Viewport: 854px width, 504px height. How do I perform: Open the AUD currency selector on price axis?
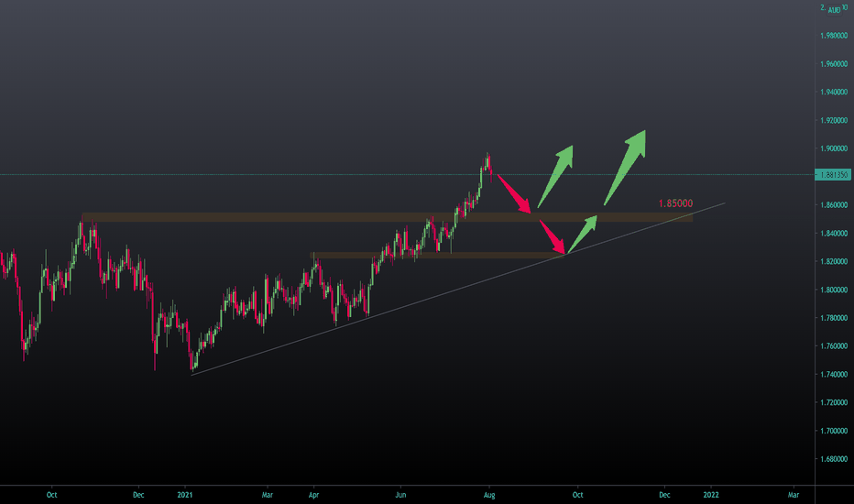tap(835, 10)
